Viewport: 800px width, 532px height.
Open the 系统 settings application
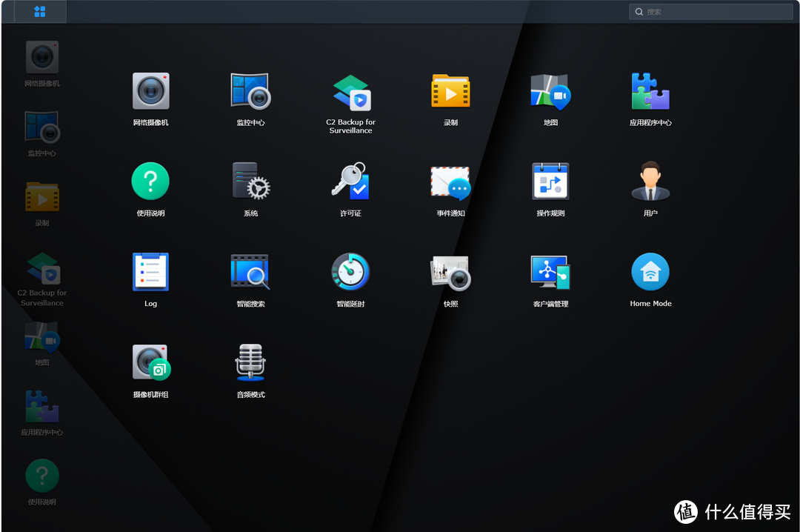pyautogui.click(x=250, y=182)
